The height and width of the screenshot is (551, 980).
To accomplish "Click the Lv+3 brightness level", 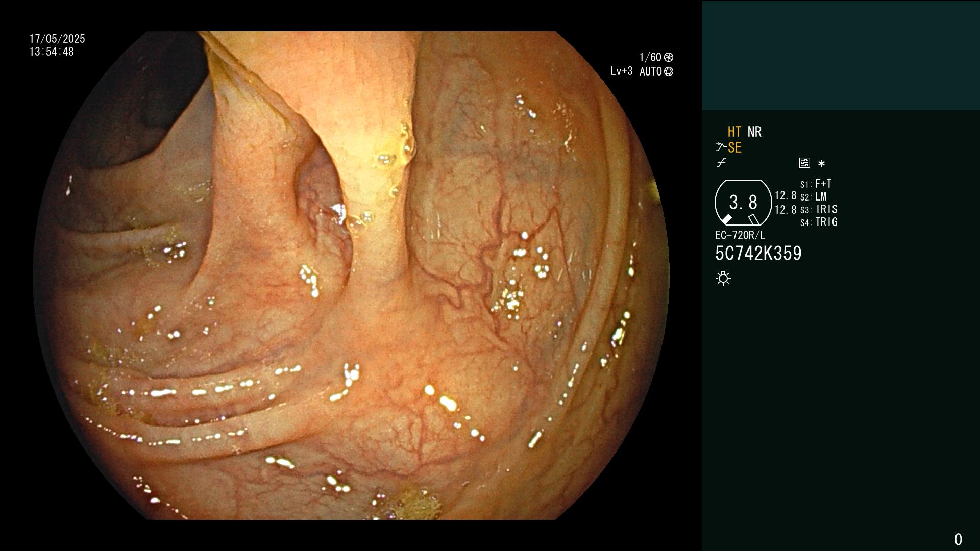I will point(621,71).
